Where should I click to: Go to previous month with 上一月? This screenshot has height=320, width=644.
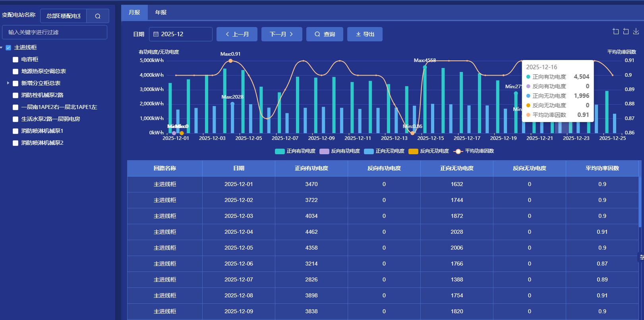click(237, 34)
